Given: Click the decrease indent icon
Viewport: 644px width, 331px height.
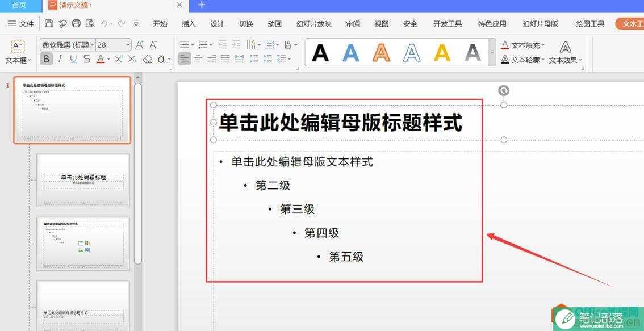Looking at the screenshot, I should (x=223, y=44).
